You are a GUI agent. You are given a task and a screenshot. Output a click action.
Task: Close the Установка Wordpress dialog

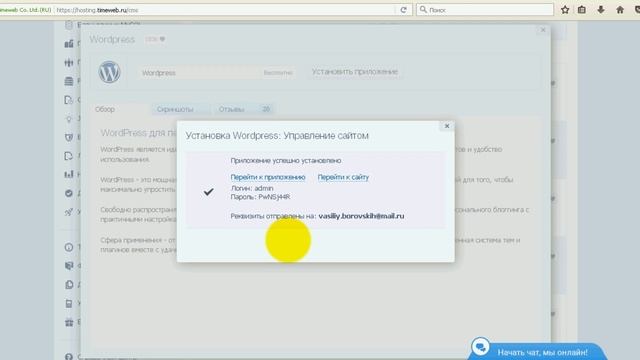(447, 126)
